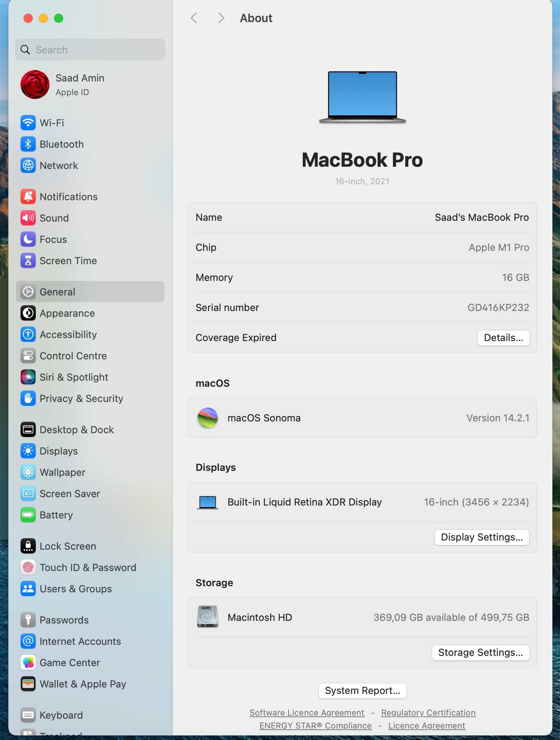Open Battery icon in sidebar

point(28,515)
